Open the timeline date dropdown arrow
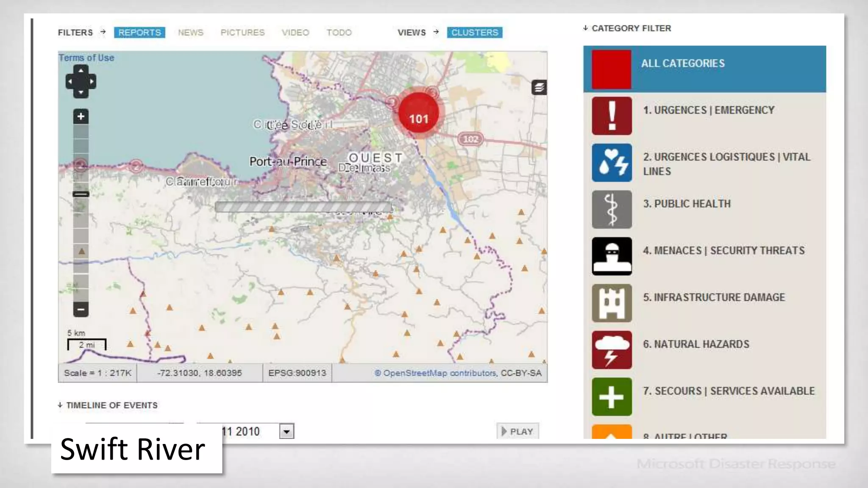 pyautogui.click(x=287, y=431)
